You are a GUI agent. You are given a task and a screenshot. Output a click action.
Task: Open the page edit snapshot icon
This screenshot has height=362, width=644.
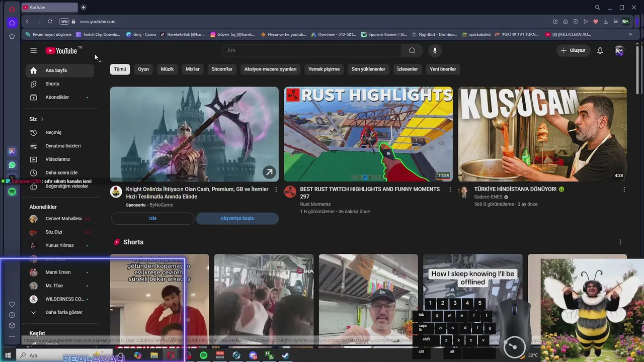(x=555, y=22)
